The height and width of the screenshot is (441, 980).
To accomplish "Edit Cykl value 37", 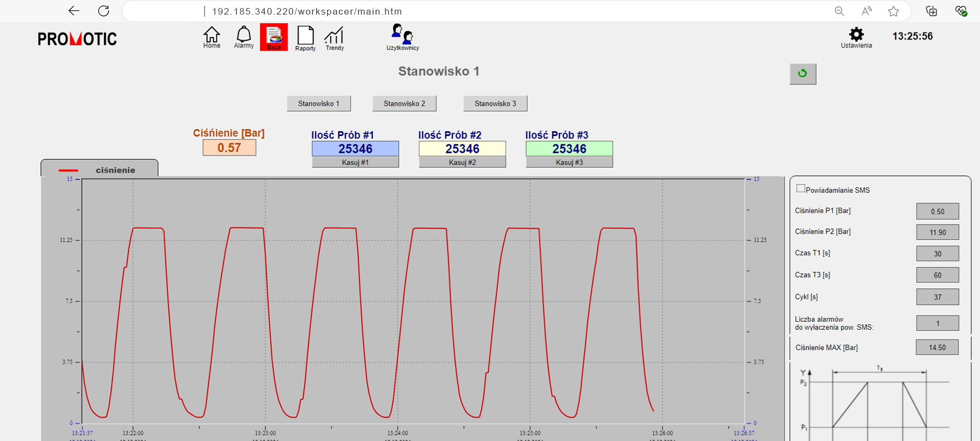I will pos(937,297).
